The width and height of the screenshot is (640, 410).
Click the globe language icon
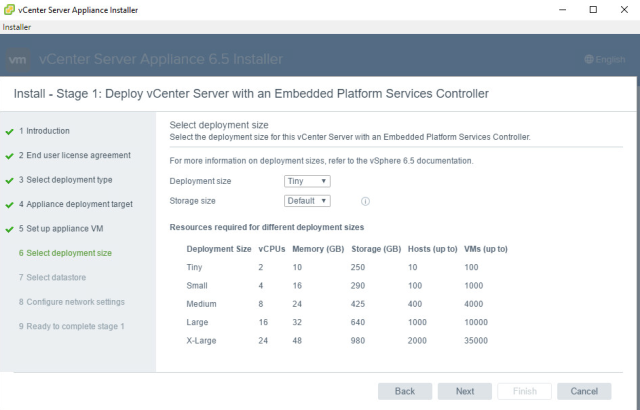point(589,60)
